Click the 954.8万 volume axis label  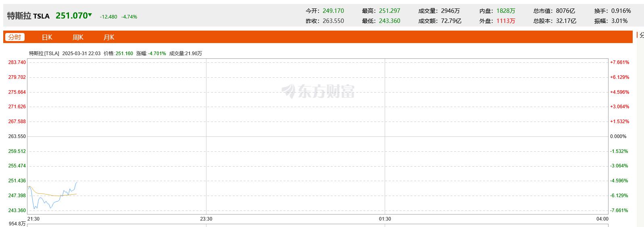coord(17,224)
